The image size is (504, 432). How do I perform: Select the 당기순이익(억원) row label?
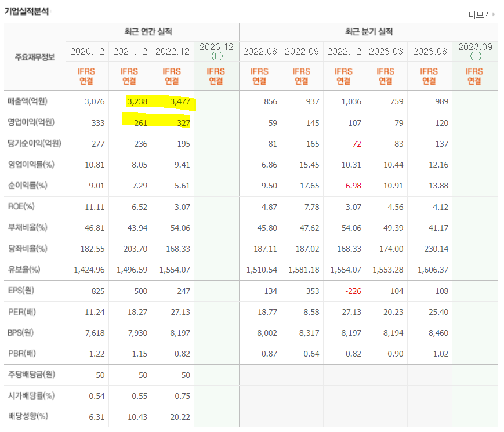(x=34, y=143)
